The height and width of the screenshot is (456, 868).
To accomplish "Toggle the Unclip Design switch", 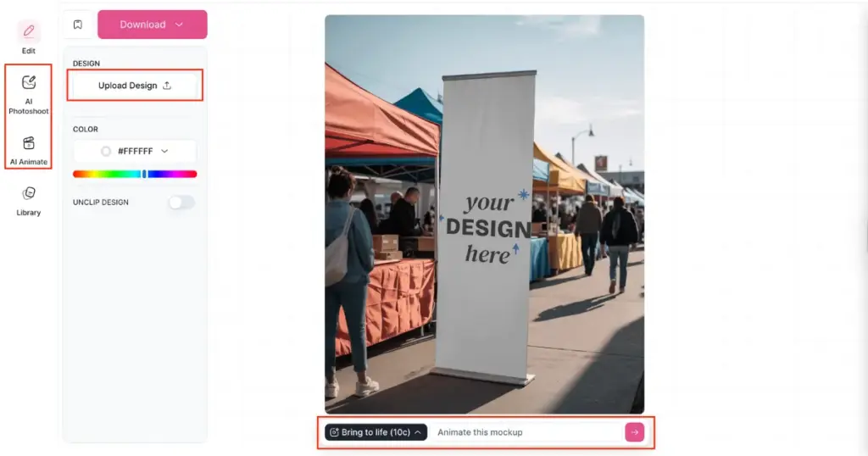I will click(x=181, y=203).
